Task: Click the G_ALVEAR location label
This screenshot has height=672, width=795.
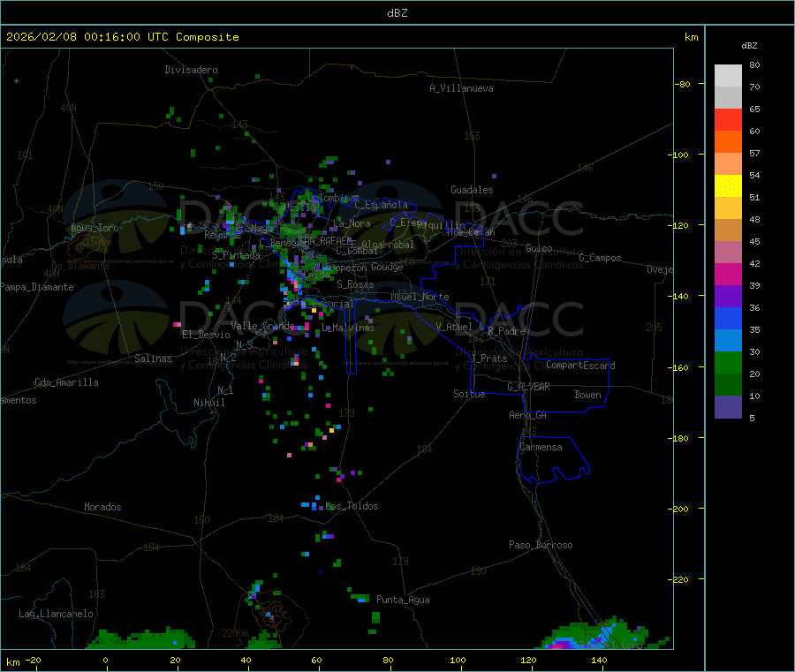Action: point(528,387)
